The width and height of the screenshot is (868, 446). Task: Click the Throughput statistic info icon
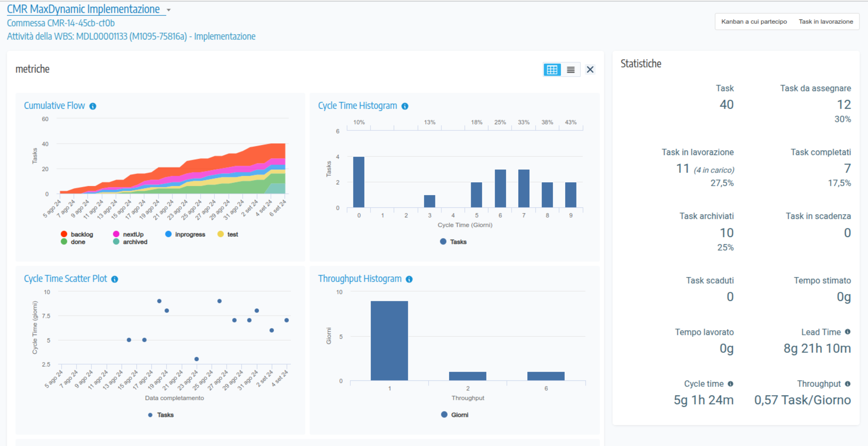848,384
